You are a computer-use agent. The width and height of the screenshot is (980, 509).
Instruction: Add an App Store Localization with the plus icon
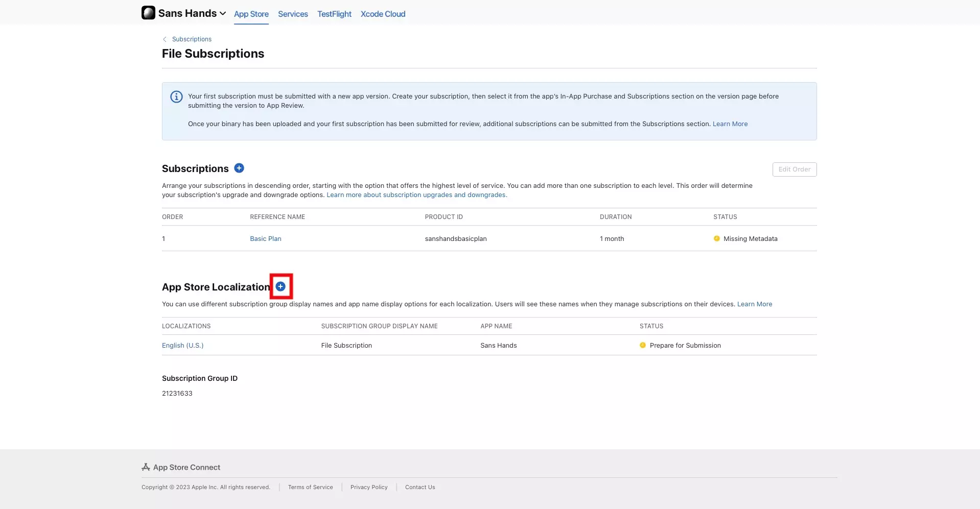click(x=281, y=286)
